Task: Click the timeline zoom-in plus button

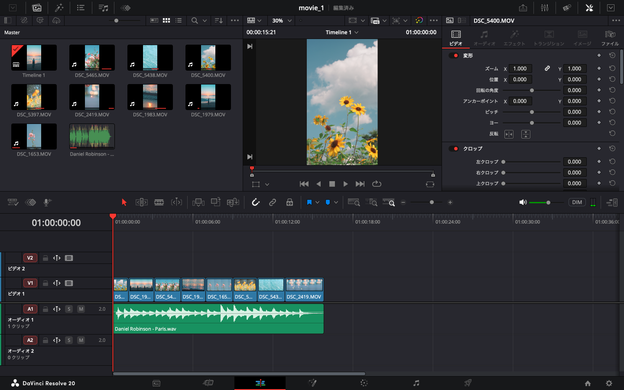Action: pyautogui.click(x=450, y=203)
